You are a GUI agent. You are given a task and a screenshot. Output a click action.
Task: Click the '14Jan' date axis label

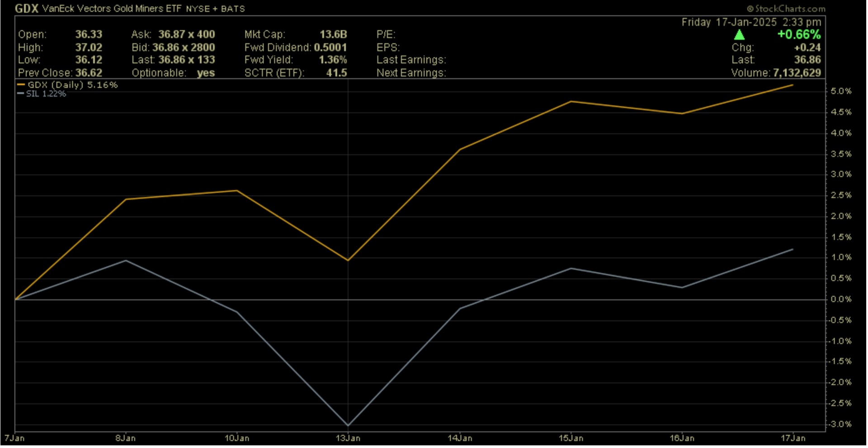pyautogui.click(x=460, y=438)
